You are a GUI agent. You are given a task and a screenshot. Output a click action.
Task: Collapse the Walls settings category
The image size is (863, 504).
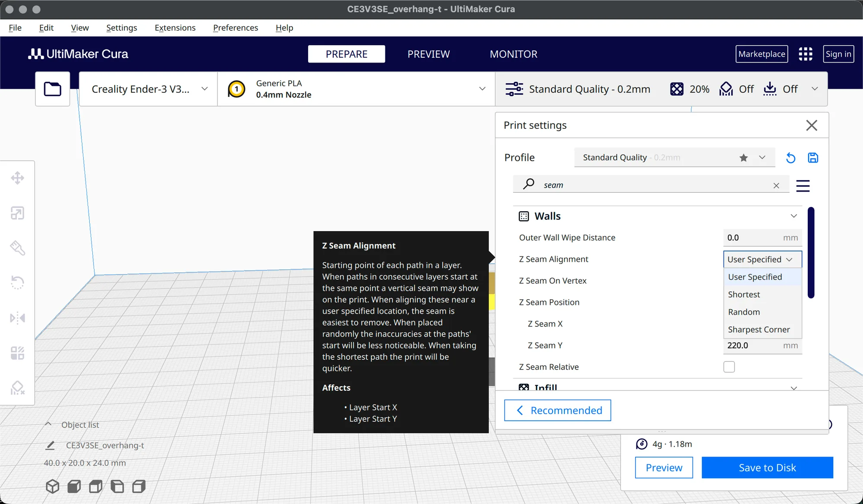tap(794, 216)
